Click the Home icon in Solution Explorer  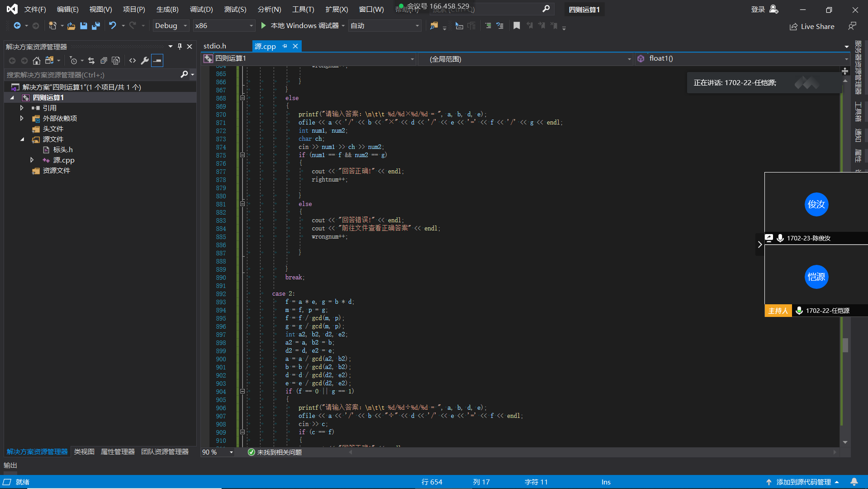pyautogui.click(x=37, y=60)
